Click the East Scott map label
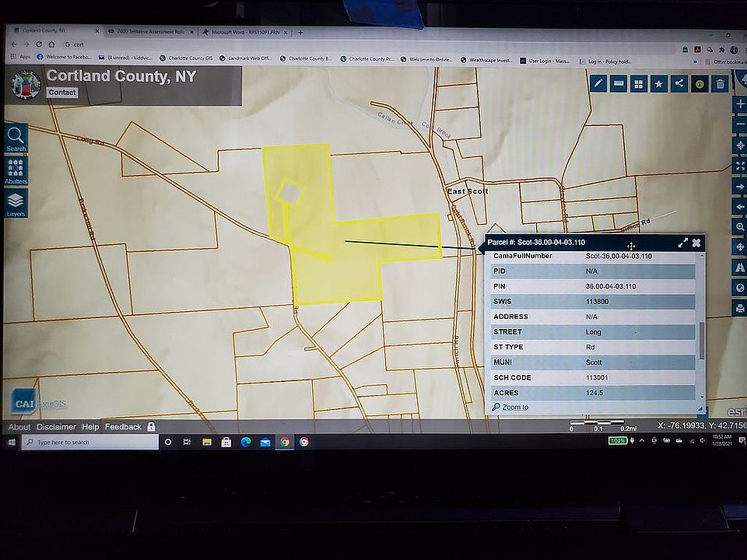The width and height of the screenshot is (747, 560). coord(468,191)
